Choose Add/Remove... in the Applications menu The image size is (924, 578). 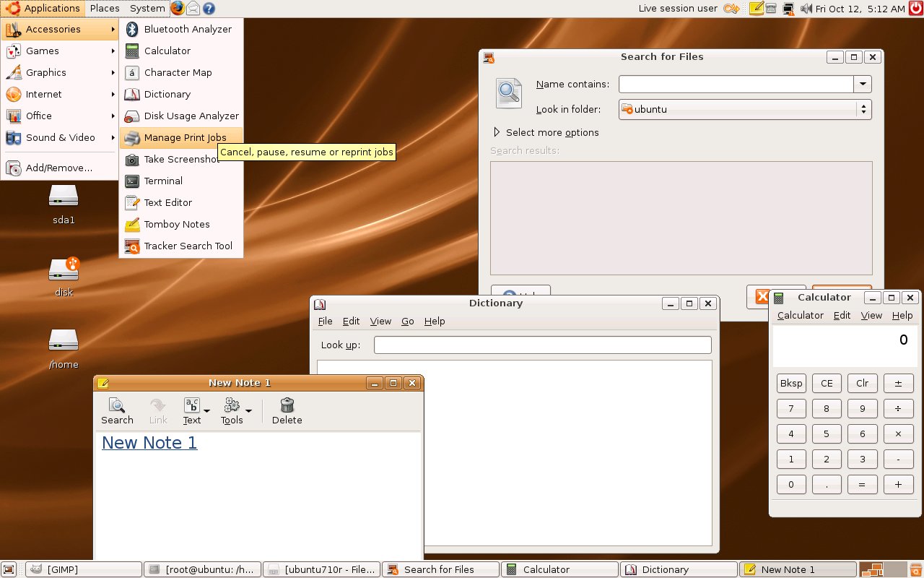click(61, 168)
